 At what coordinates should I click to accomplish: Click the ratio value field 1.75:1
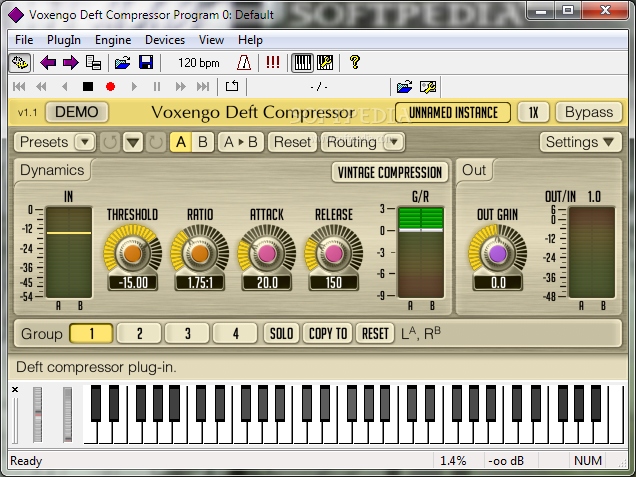click(x=200, y=283)
